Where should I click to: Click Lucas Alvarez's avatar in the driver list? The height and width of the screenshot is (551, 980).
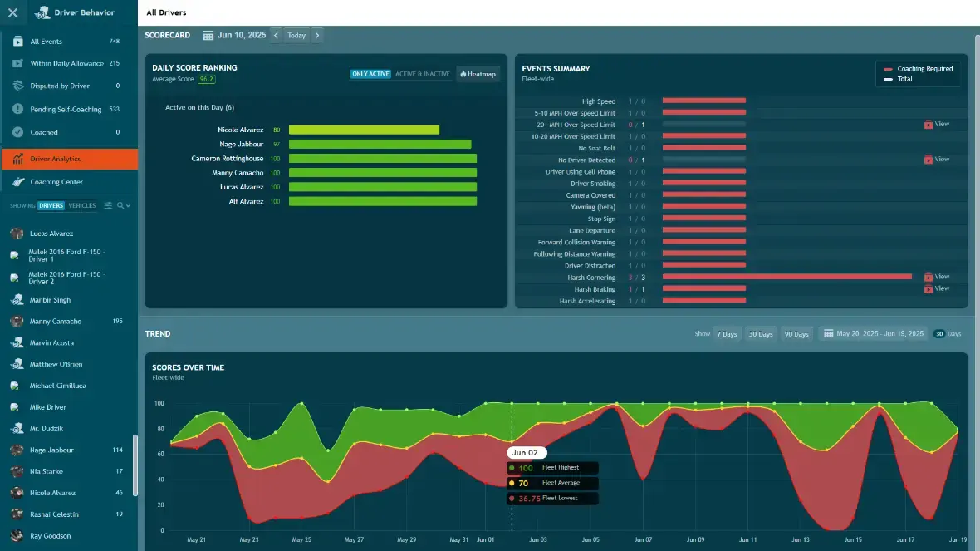(x=17, y=234)
